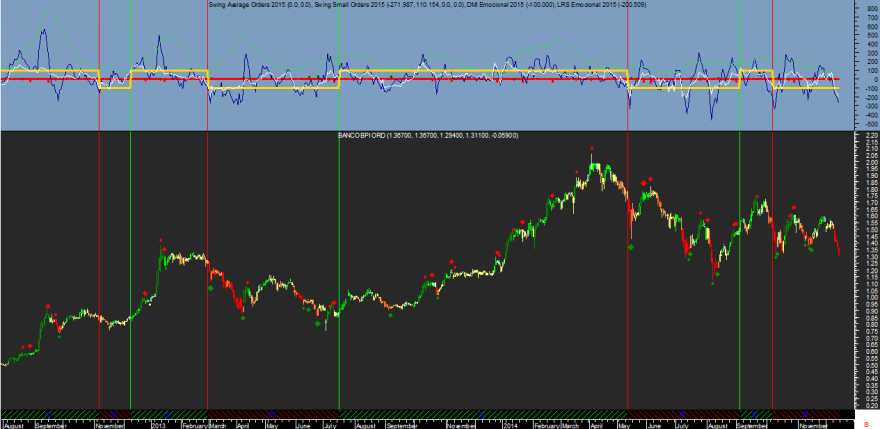
Task: Select the 'BANCO BPI ORD' price chart title
Action: click(x=362, y=135)
